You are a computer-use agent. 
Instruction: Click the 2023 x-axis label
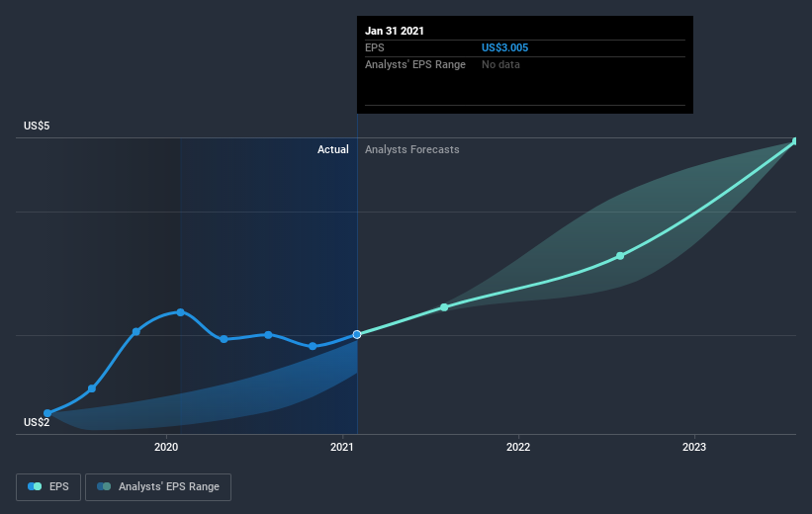click(x=694, y=447)
